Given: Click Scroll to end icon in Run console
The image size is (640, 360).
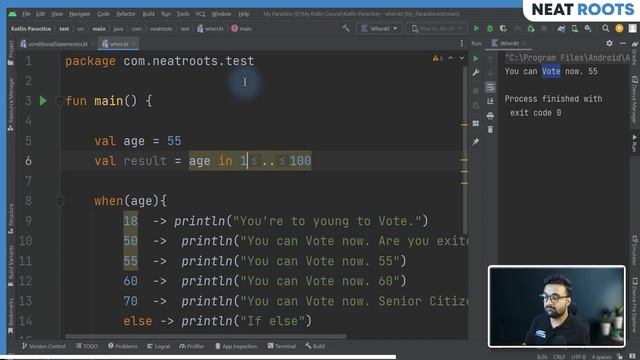Looking at the screenshot, I should coord(490,101).
